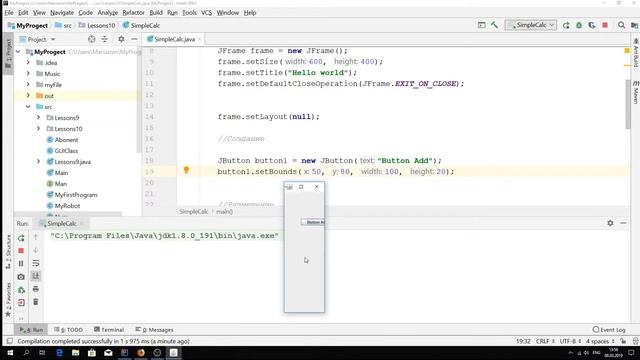Screen dimensions: 640x360
Task: Click the UTF-8 encoding selector
Action: (570, 341)
